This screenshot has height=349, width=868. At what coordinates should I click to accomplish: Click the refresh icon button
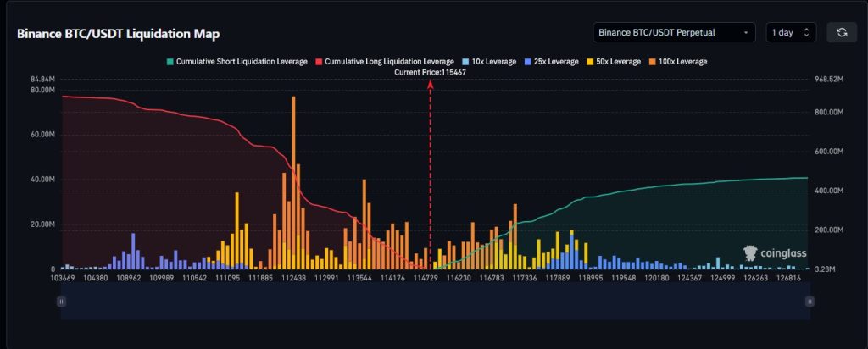click(x=842, y=32)
